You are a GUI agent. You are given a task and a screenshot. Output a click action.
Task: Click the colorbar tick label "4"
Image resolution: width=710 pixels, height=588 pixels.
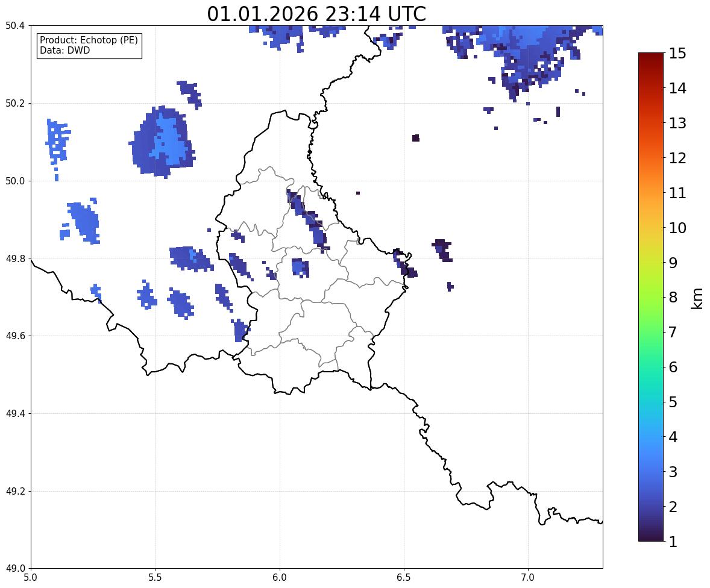[x=673, y=437]
